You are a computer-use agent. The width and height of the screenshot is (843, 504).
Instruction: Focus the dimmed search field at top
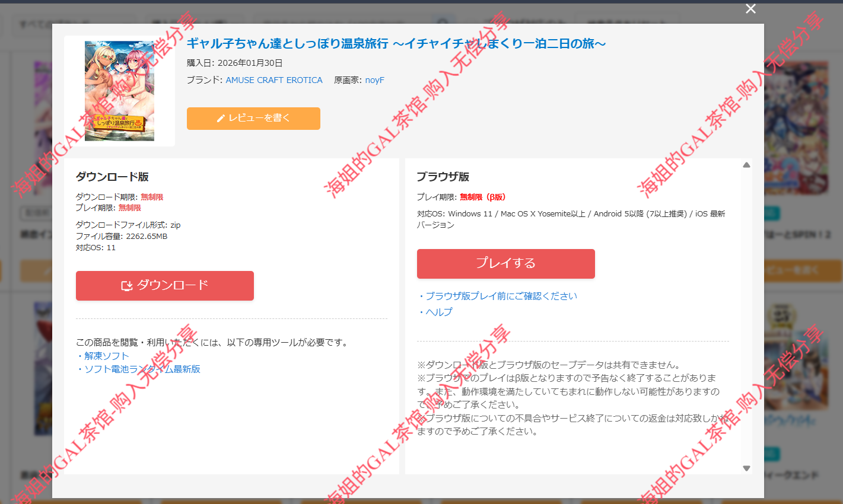pyautogui.click(x=344, y=23)
